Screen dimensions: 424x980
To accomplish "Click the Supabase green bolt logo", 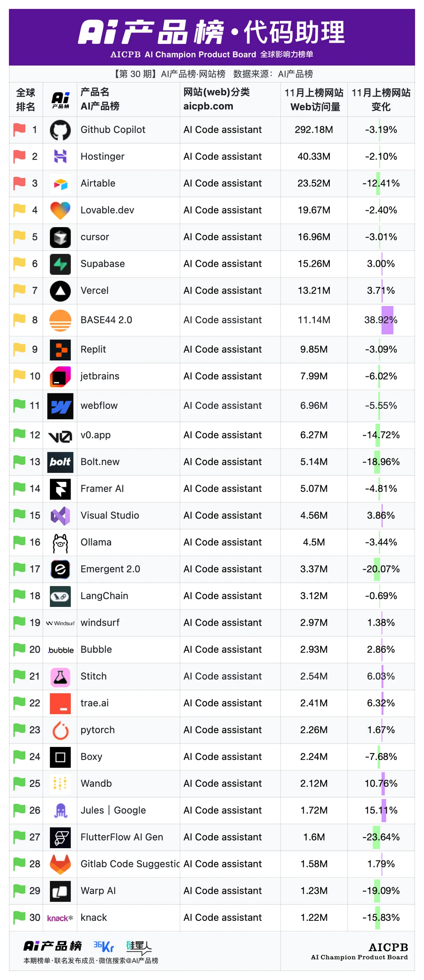I will (60, 264).
